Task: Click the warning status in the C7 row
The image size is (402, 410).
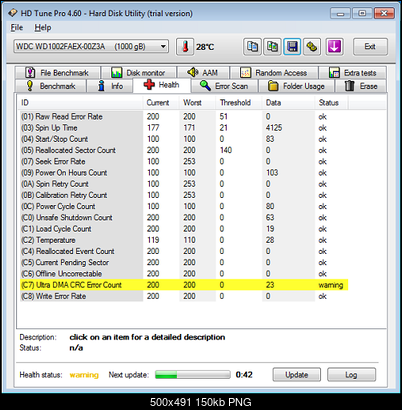Action: click(330, 285)
